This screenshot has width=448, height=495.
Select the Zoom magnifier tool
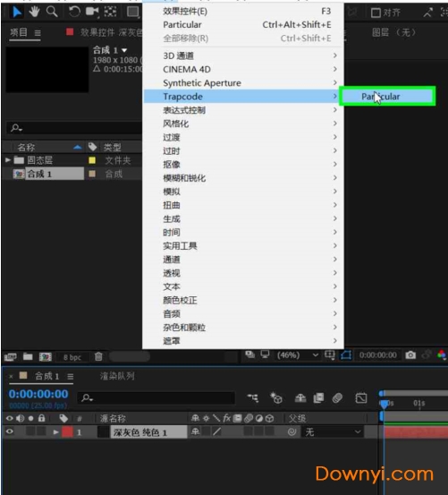(52, 12)
